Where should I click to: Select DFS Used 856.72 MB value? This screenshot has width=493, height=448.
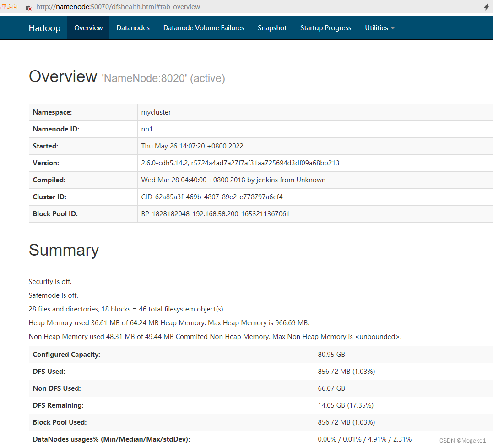(347, 372)
